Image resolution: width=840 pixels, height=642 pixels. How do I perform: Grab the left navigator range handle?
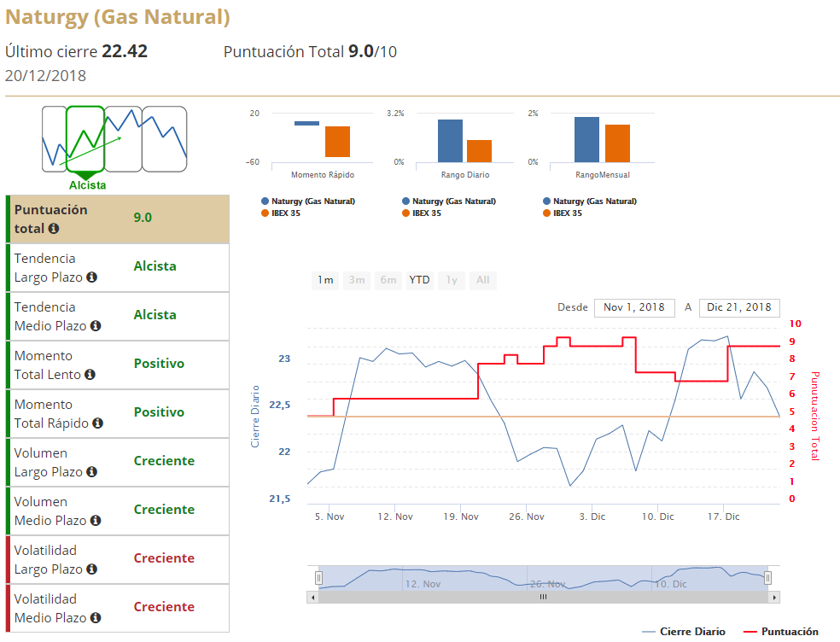318,578
